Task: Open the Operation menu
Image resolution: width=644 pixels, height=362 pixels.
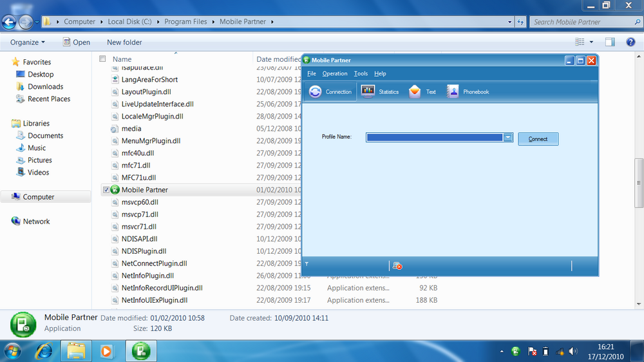Action: (335, 73)
